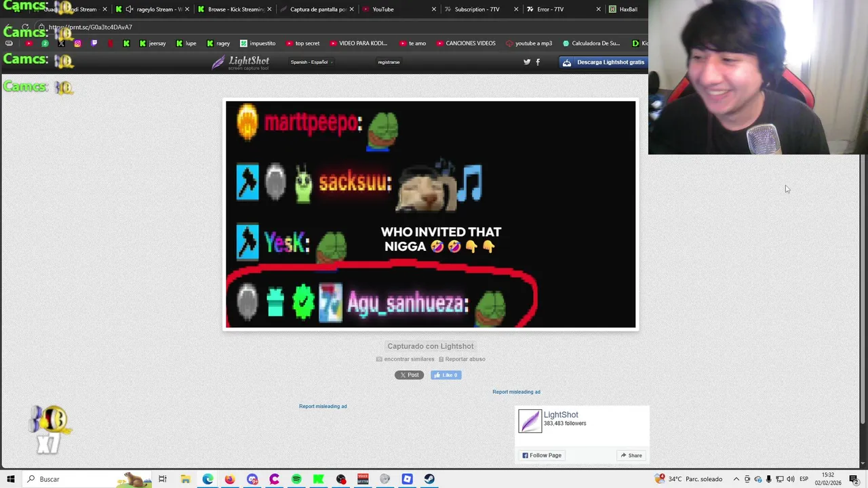The height and width of the screenshot is (488, 868).
Task: Click the Twitch bookmark icon
Action: click(94, 43)
